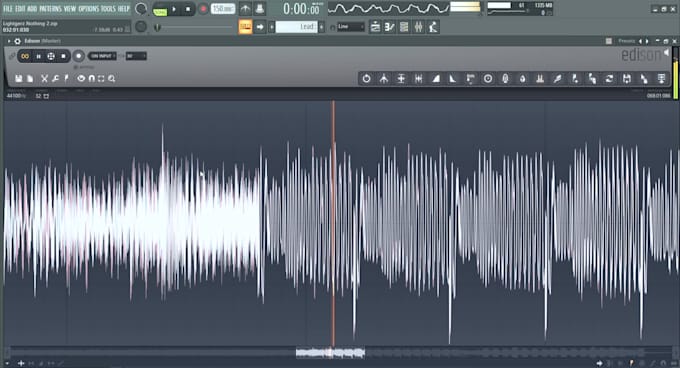Open the OPTIONS menu

tap(89, 9)
